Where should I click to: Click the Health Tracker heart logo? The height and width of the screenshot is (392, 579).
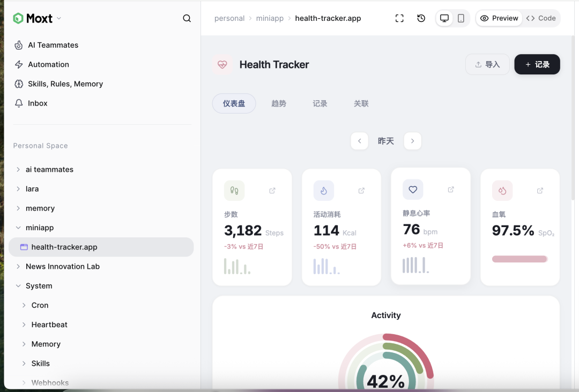click(x=222, y=65)
